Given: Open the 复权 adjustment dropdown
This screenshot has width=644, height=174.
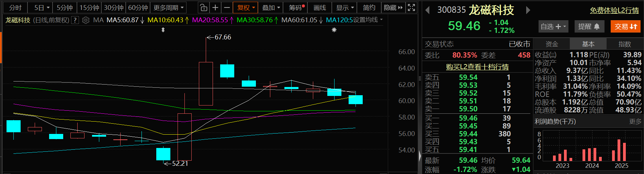Looking at the screenshot, I should [x=245, y=8].
